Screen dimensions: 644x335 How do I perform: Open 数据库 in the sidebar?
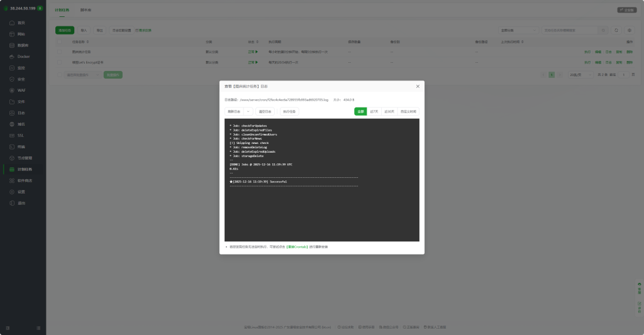click(x=23, y=45)
